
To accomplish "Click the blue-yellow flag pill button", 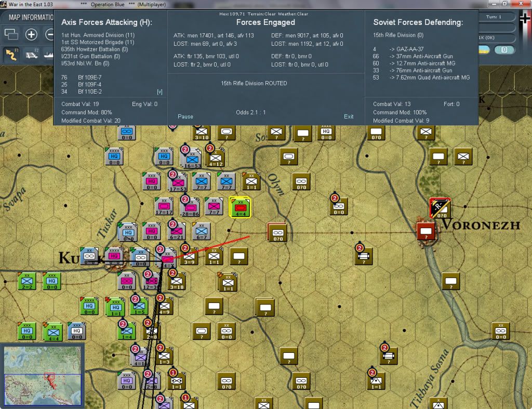I will click(485, 49).
